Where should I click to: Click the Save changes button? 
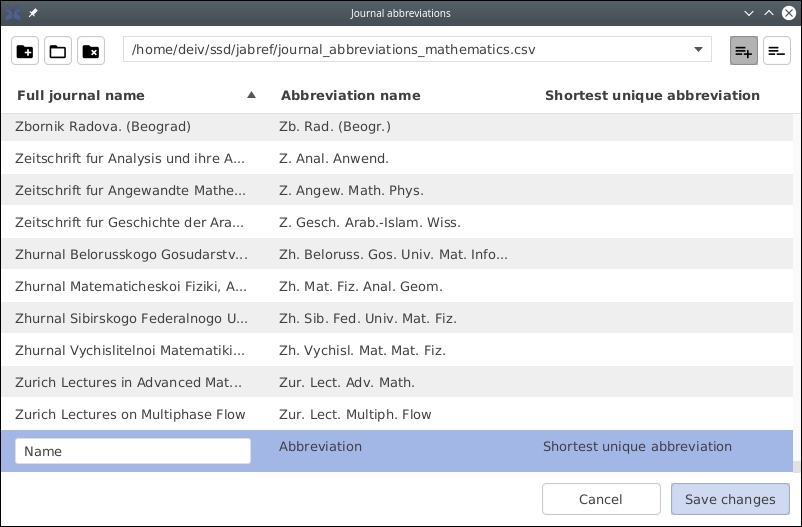coord(730,499)
